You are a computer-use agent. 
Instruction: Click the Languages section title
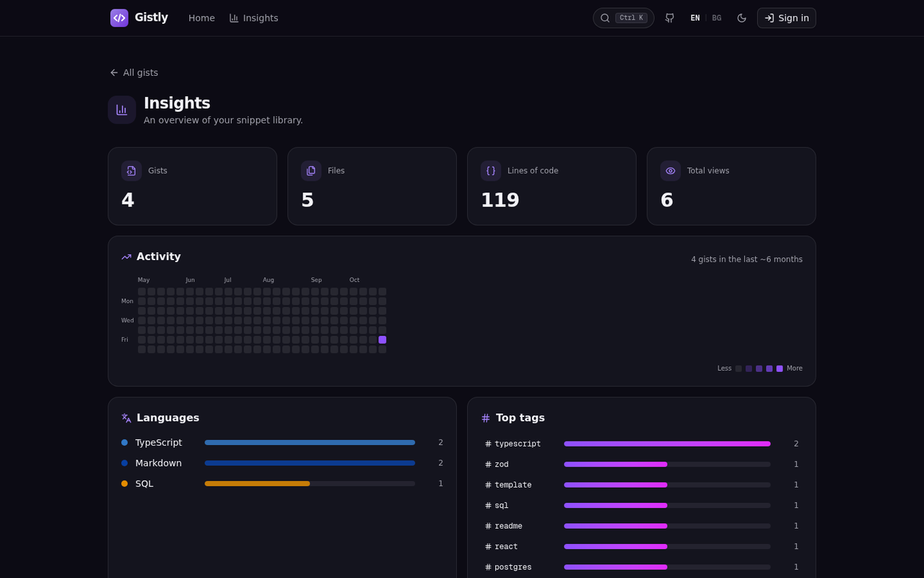click(x=167, y=418)
